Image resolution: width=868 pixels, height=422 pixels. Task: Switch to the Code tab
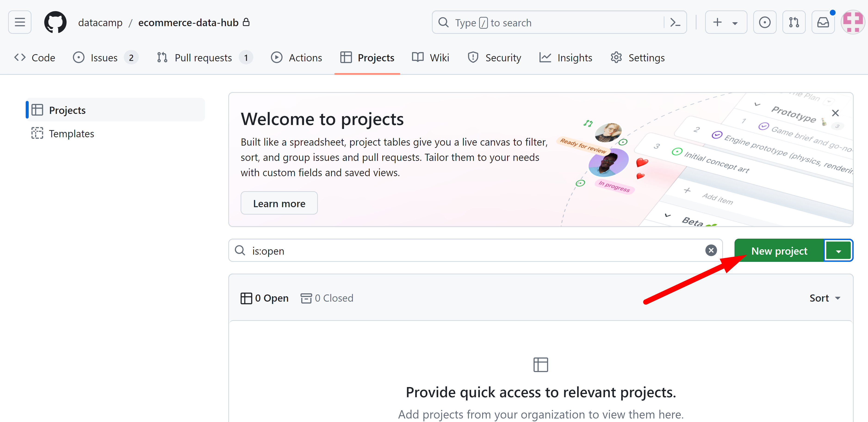[34, 58]
